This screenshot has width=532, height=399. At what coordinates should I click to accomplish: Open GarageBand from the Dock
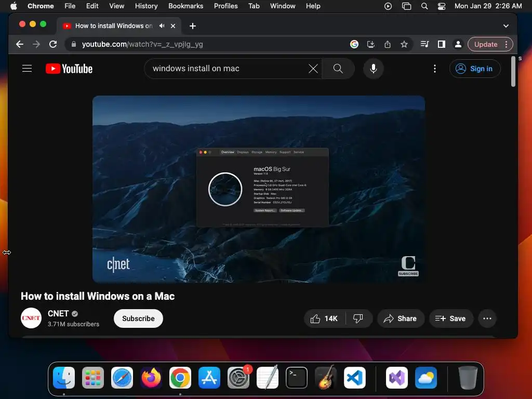[326, 378]
